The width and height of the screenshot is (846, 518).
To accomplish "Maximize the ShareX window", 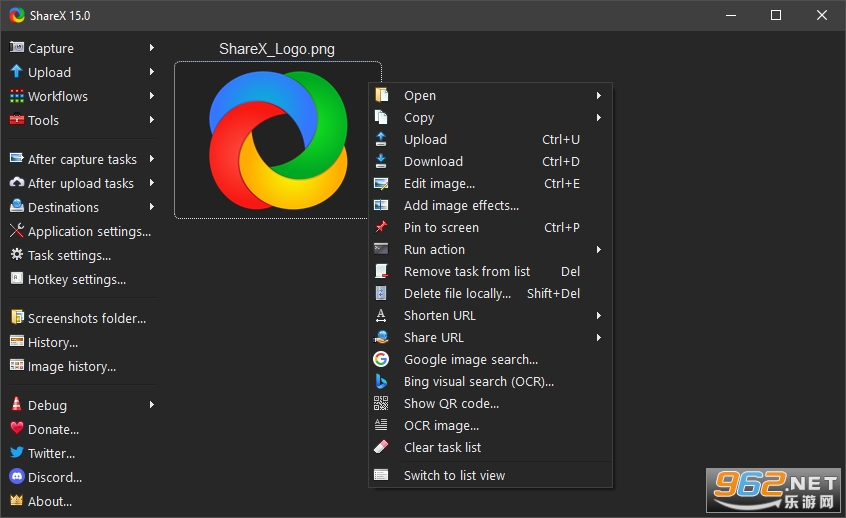I will (776, 15).
